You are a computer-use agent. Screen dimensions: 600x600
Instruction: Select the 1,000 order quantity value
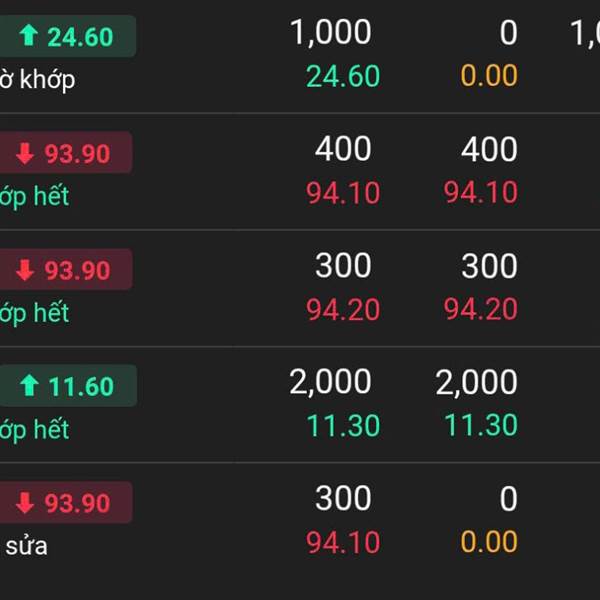pos(330,33)
